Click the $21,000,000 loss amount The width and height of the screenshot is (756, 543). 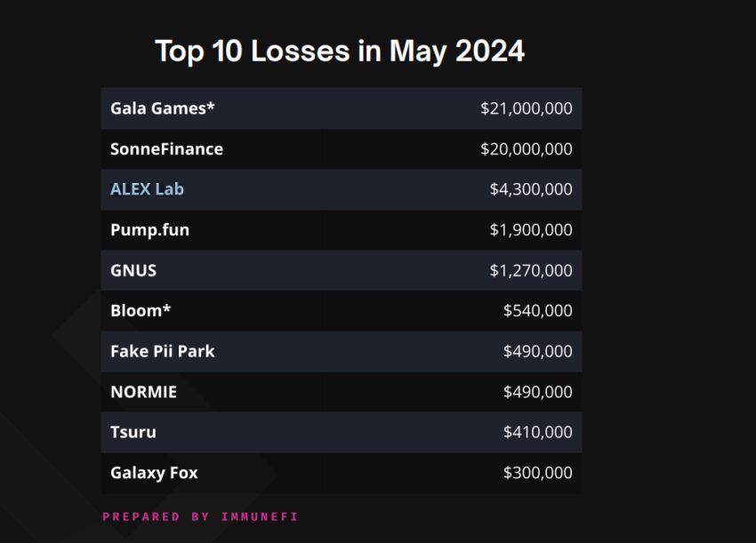(x=526, y=108)
